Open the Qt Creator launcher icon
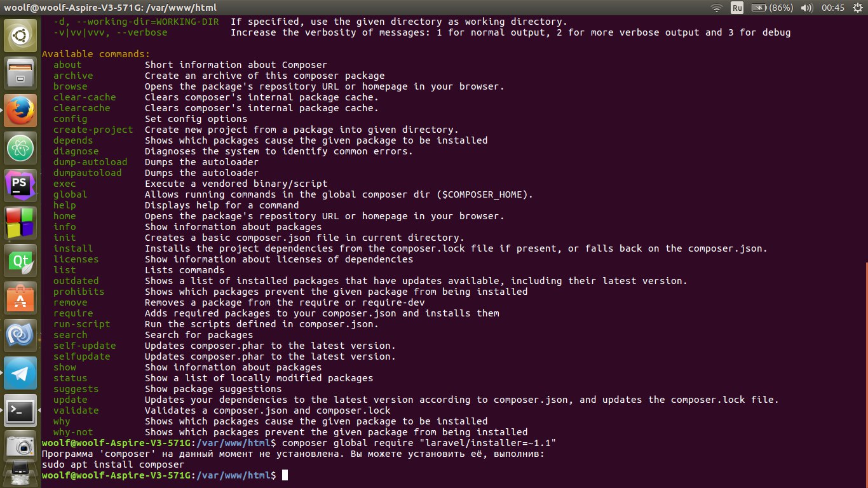 [x=20, y=261]
